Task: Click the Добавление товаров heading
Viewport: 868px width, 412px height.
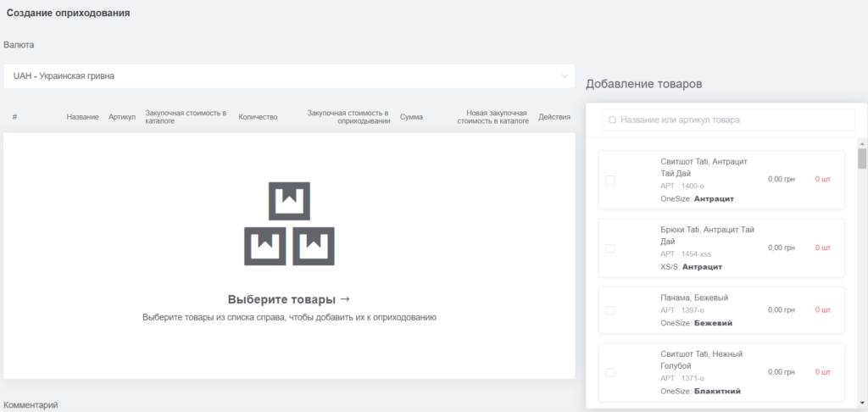Action: pyautogui.click(x=644, y=84)
